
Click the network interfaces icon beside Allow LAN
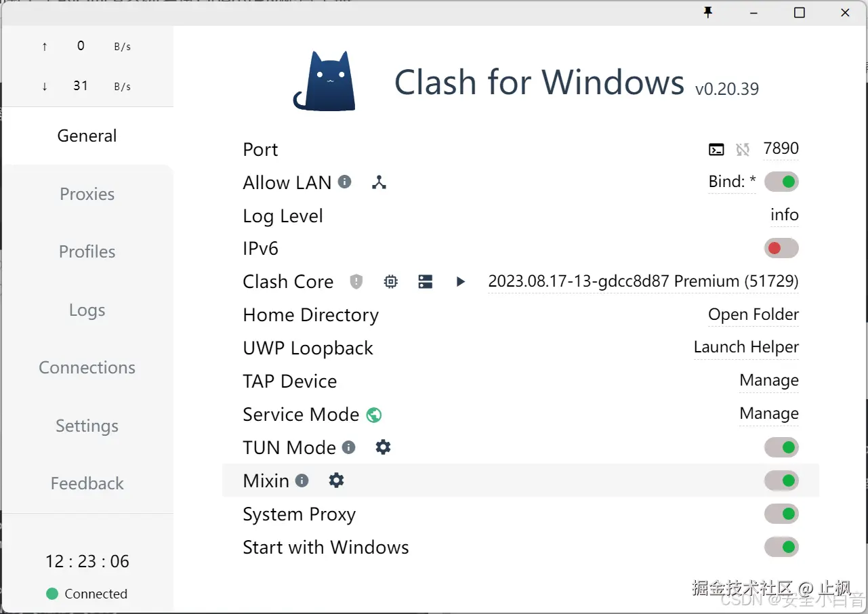(379, 182)
